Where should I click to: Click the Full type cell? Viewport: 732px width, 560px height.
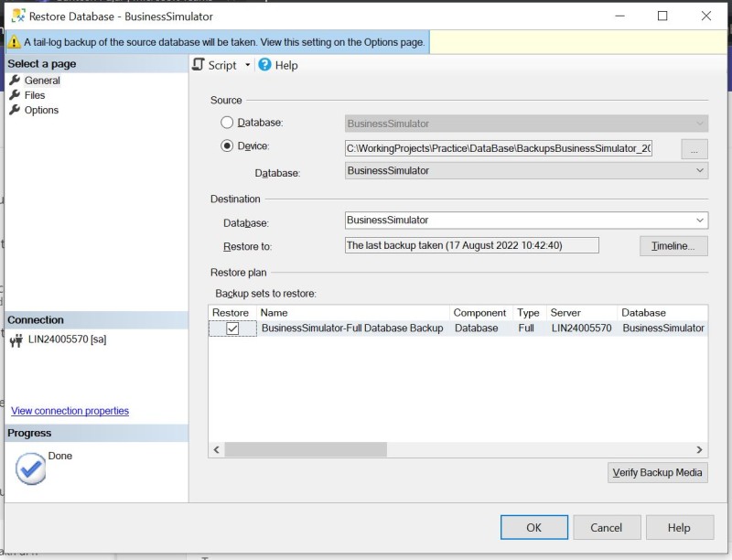tap(525, 328)
